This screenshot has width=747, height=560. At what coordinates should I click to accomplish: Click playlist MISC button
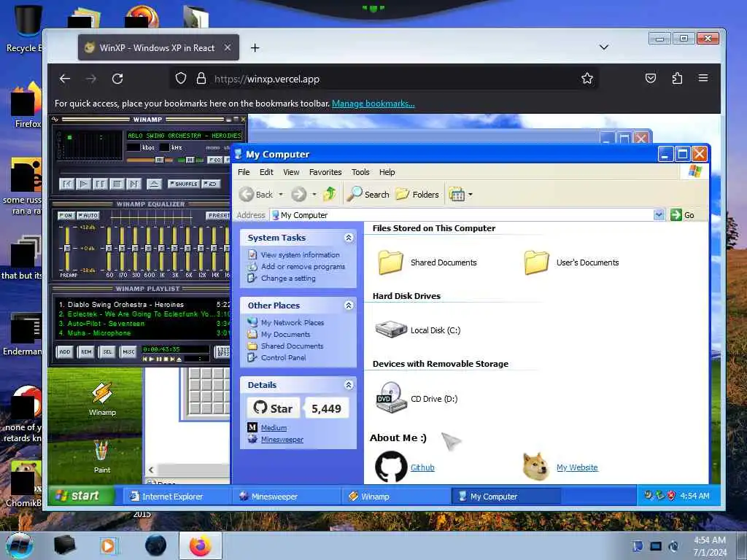point(128,352)
